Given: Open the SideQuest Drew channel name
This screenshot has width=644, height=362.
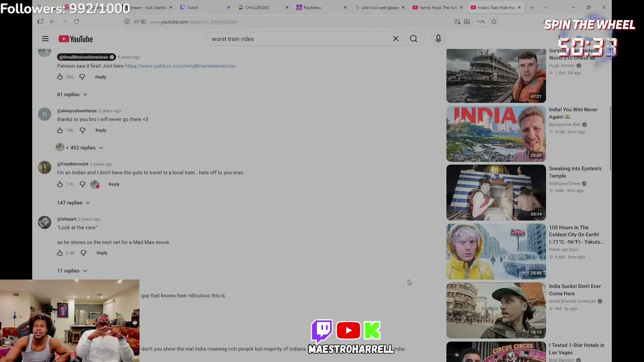Looking at the screenshot, I should [x=565, y=184].
